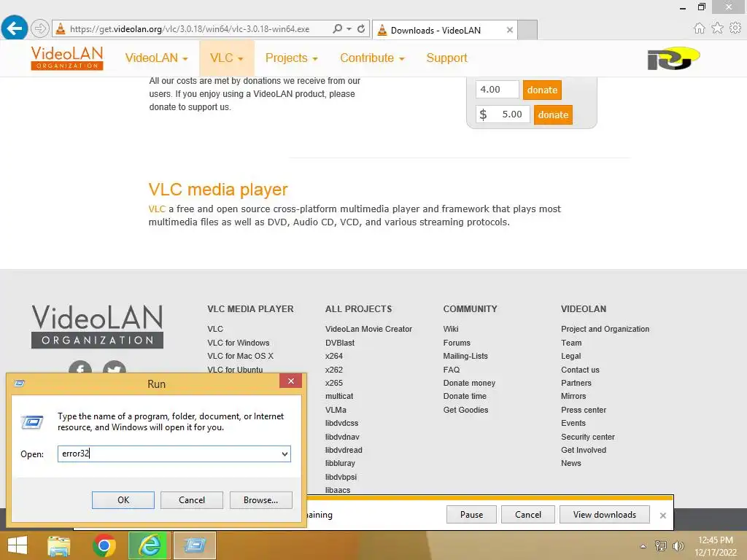
Task: Cancel the download in notification bar
Action: pos(528,515)
